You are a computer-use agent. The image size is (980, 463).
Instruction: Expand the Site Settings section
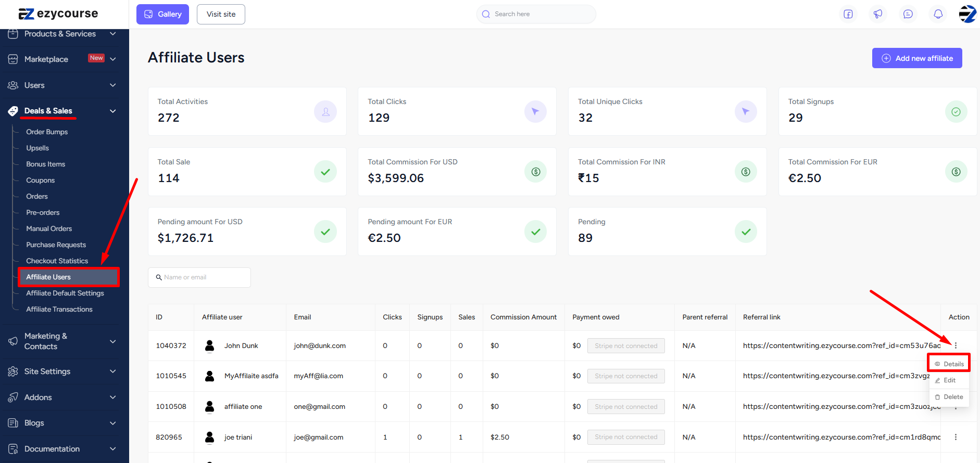[112, 371]
